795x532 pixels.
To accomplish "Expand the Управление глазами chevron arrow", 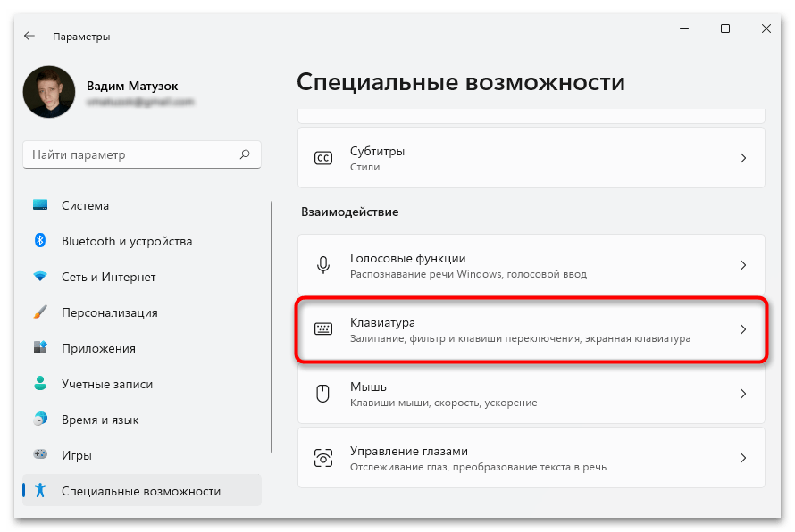I will coord(742,458).
